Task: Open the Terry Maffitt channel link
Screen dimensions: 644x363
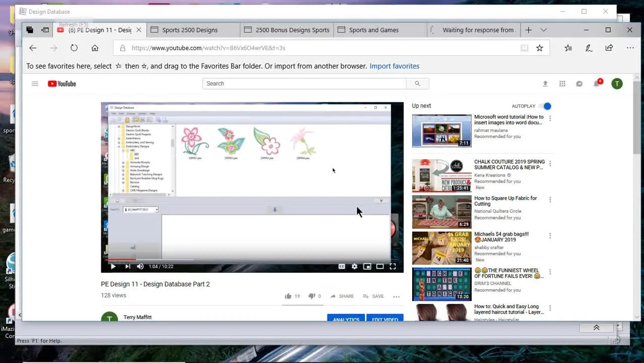Action: coord(138,317)
